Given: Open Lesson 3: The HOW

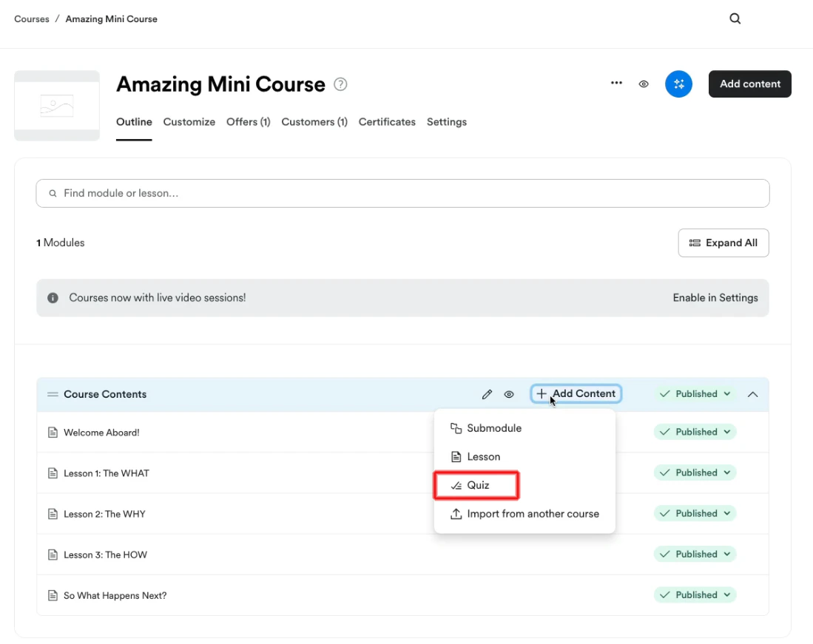Looking at the screenshot, I should click(105, 555).
